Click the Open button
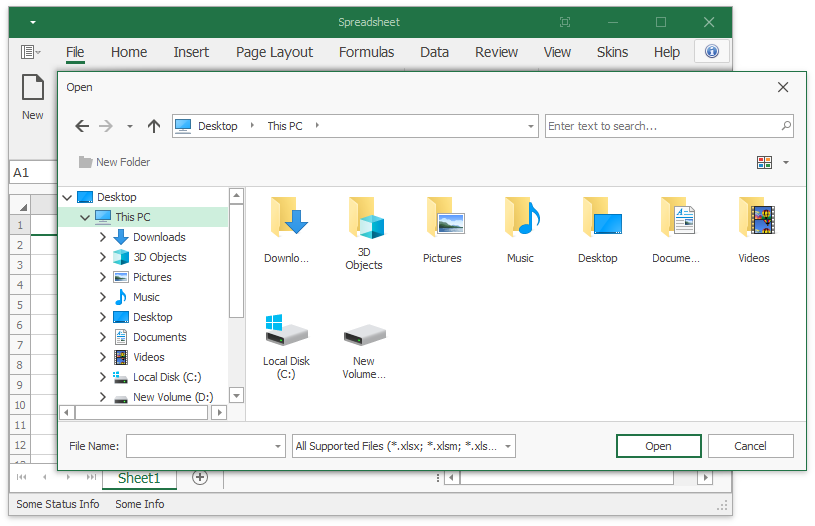The height and width of the screenshot is (526, 815). 658,446
